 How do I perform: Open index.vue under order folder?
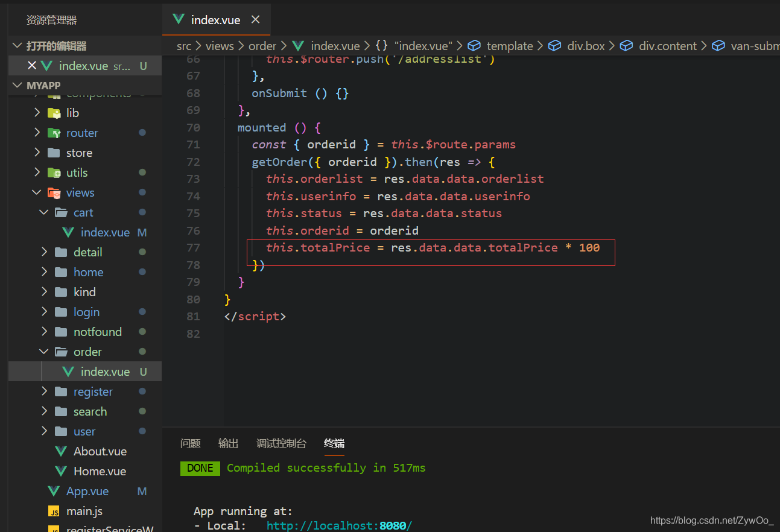pos(105,372)
